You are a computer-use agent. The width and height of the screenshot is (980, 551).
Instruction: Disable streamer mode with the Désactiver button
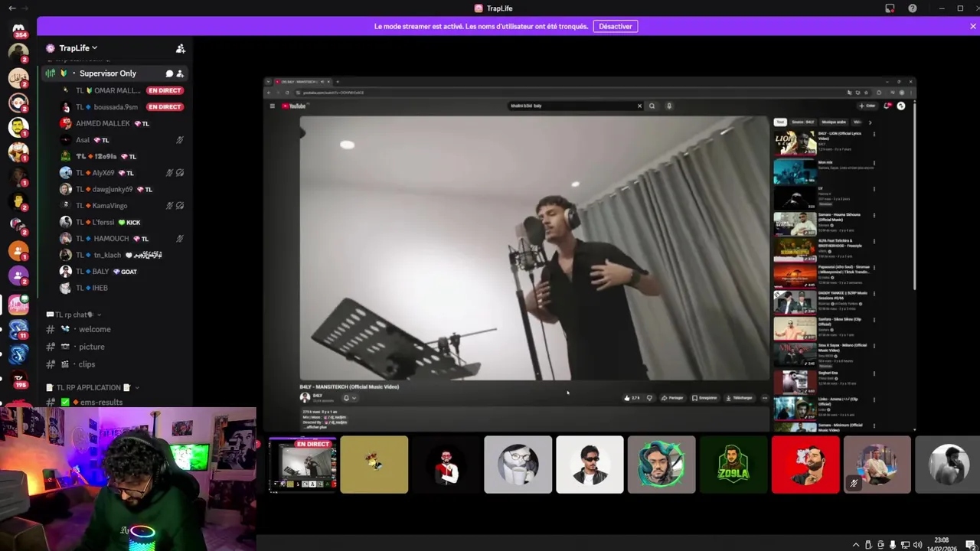pyautogui.click(x=615, y=26)
